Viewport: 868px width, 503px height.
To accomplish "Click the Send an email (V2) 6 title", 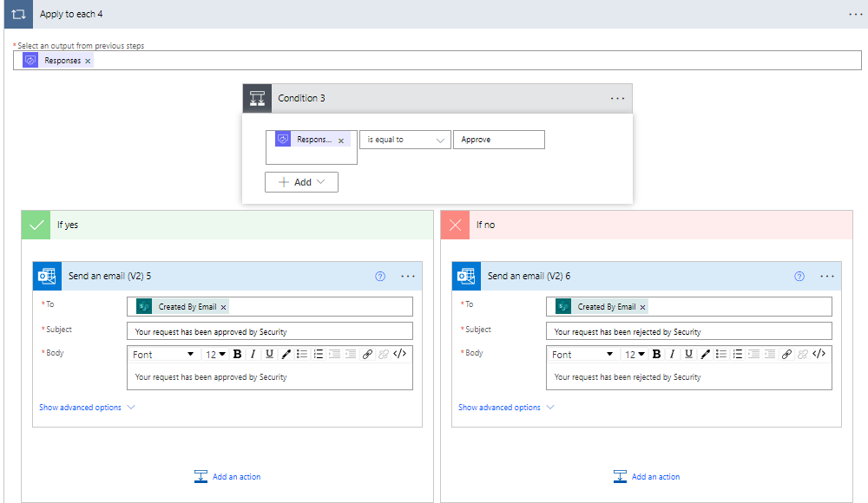I will click(x=529, y=276).
